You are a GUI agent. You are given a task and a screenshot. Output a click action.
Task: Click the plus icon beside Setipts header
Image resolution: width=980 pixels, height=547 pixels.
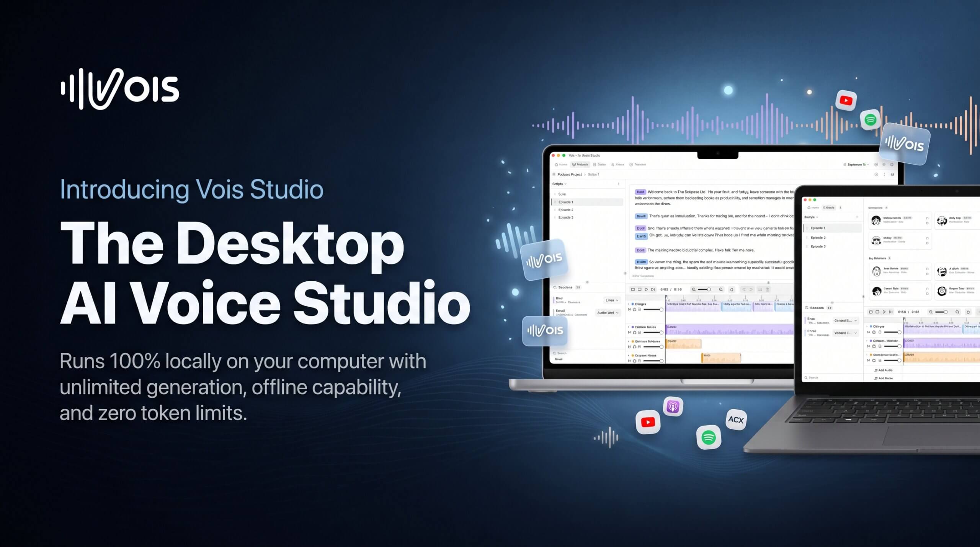[618, 184]
